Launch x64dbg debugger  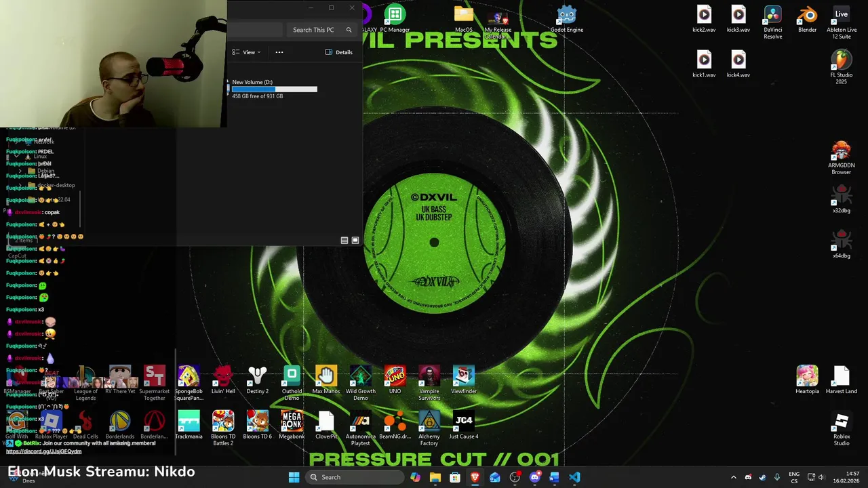(x=842, y=245)
